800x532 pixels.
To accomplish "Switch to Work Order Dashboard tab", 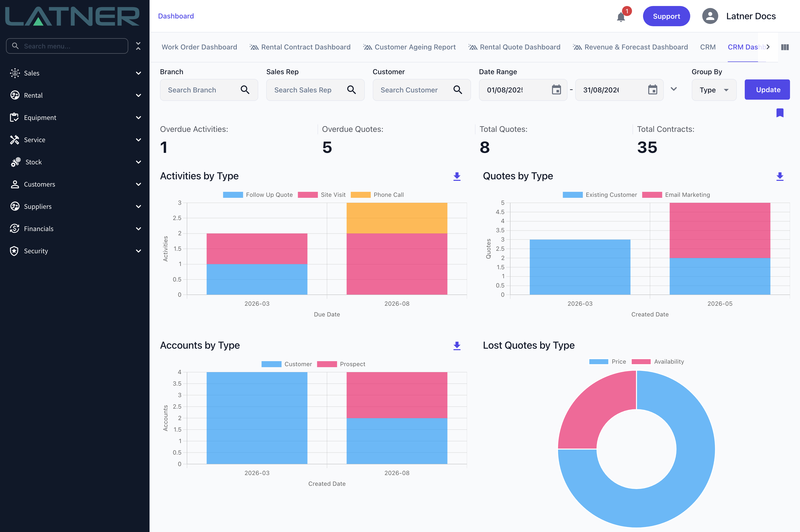I will 199,47.
